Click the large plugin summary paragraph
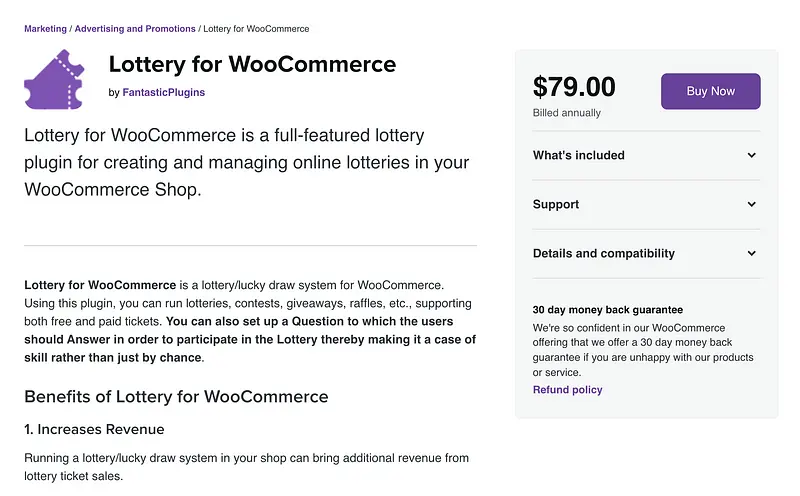 point(246,161)
